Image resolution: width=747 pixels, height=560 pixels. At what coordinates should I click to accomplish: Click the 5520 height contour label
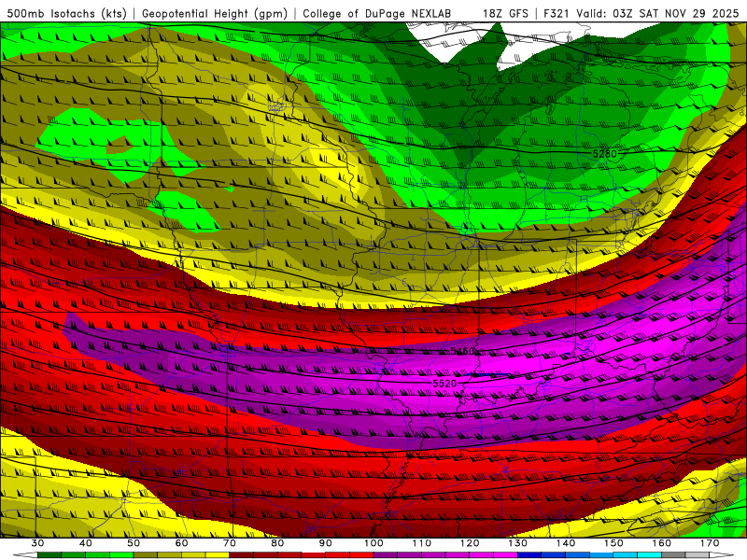[x=444, y=384]
